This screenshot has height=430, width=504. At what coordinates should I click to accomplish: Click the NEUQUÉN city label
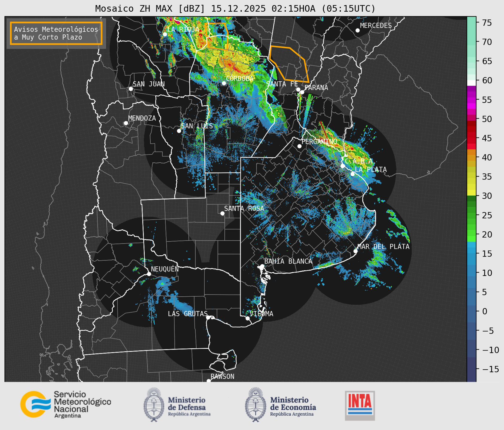click(165, 269)
